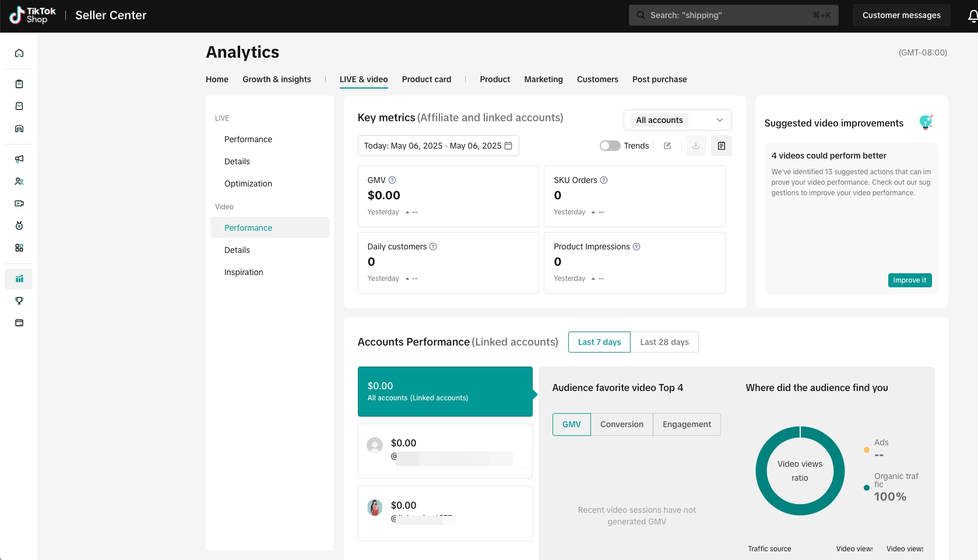Expand the All accounts dropdown
Screen dimensions: 978x560
[x=677, y=120]
